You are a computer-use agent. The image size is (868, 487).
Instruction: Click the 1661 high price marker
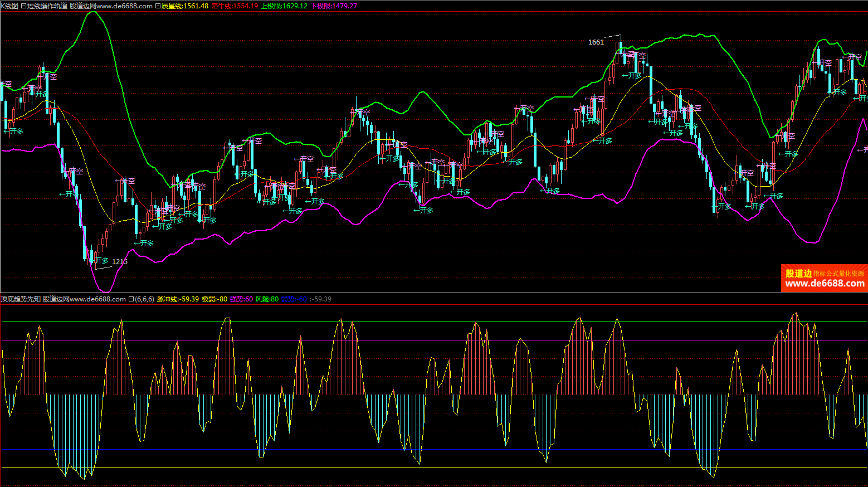click(x=596, y=42)
